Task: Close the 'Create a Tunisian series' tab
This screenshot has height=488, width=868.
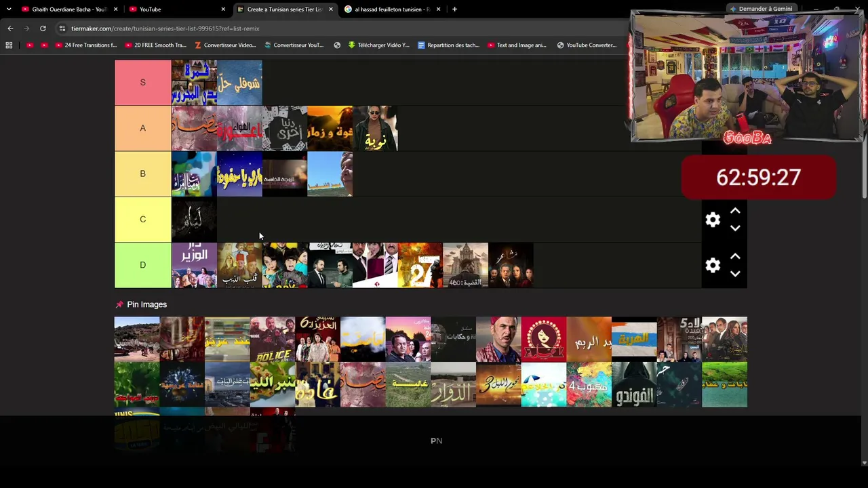Action: 331,9
